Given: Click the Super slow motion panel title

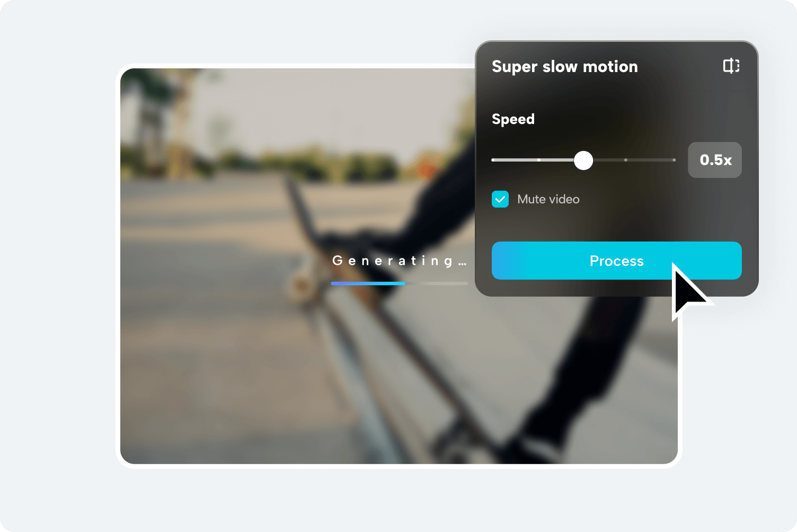Looking at the screenshot, I should click(x=565, y=67).
